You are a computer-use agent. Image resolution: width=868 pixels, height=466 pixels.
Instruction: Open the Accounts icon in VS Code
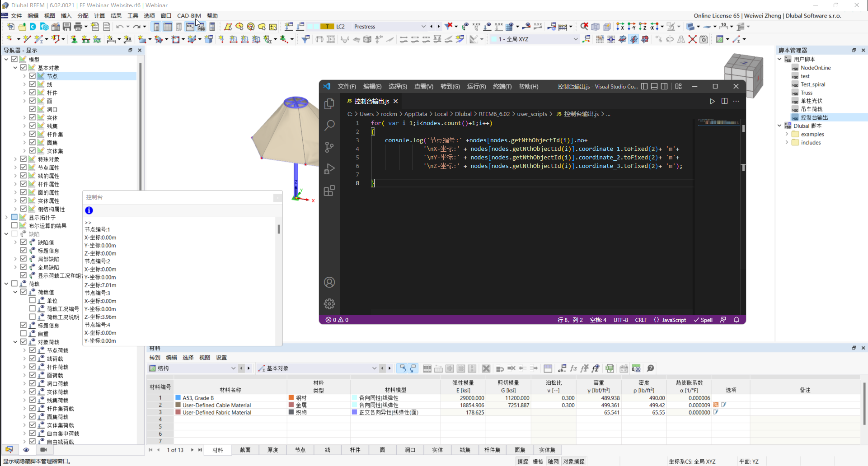click(x=329, y=282)
